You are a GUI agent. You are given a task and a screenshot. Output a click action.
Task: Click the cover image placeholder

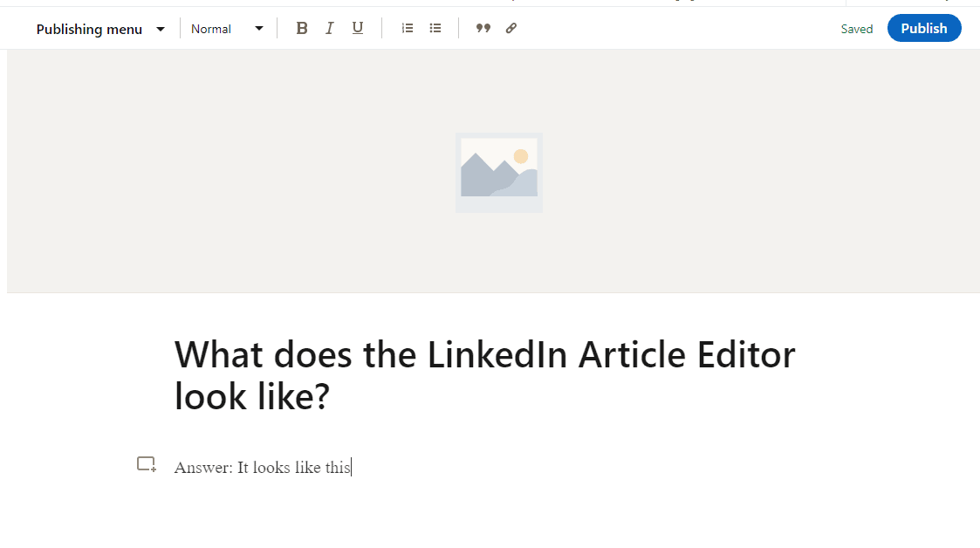click(499, 173)
